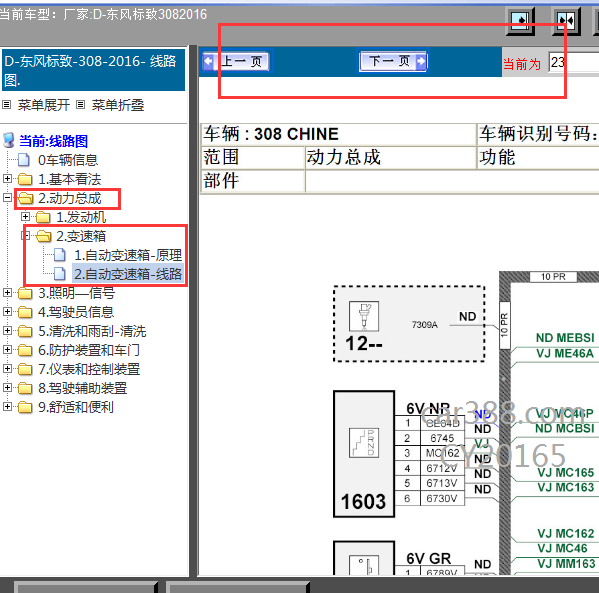Image resolution: width=599 pixels, height=593 pixels.
Task: Select the 当前:线路图 root node
Action: (53, 141)
